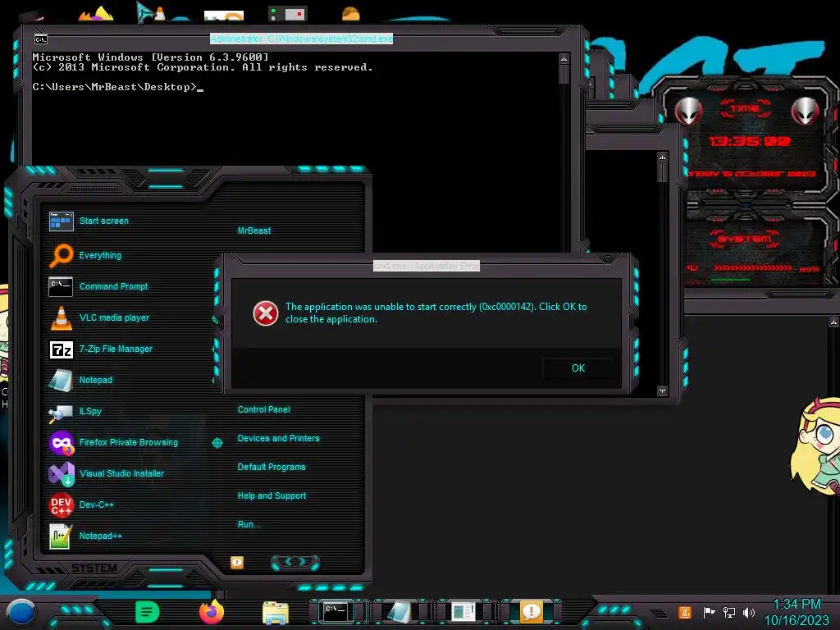Switch to the document window taskbar button
The width and height of the screenshot is (840, 630).
[463, 612]
